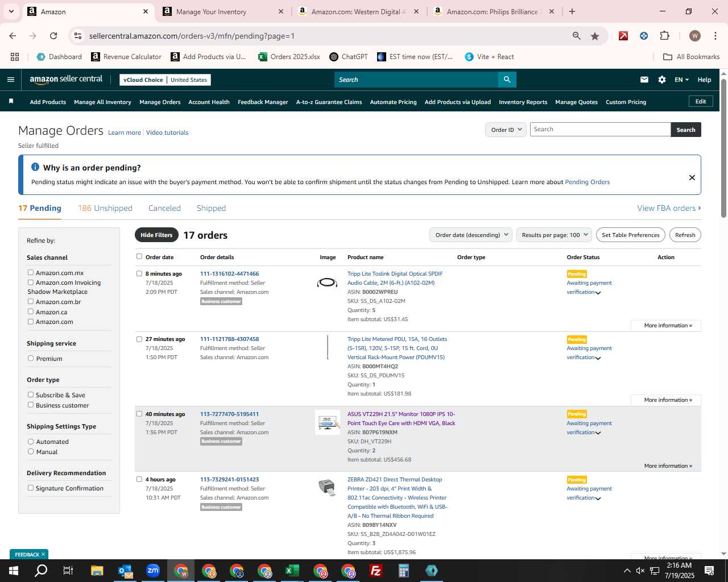Open the browser tab list dropdown
Viewport: 728px width, 582px height.
tap(11, 11)
